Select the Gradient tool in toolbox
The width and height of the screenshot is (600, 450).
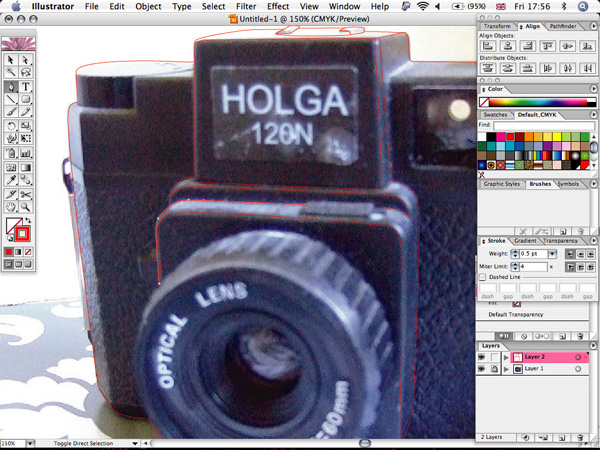click(x=25, y=167)
